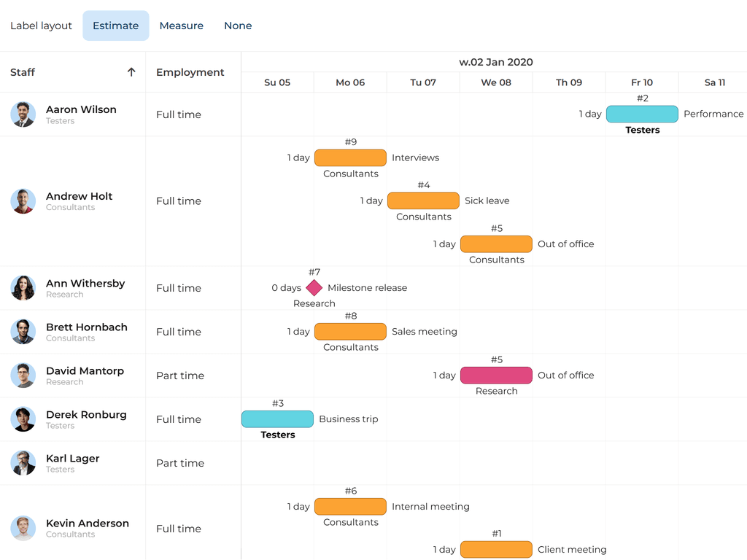Click the Employment column header

click(190, 72)
